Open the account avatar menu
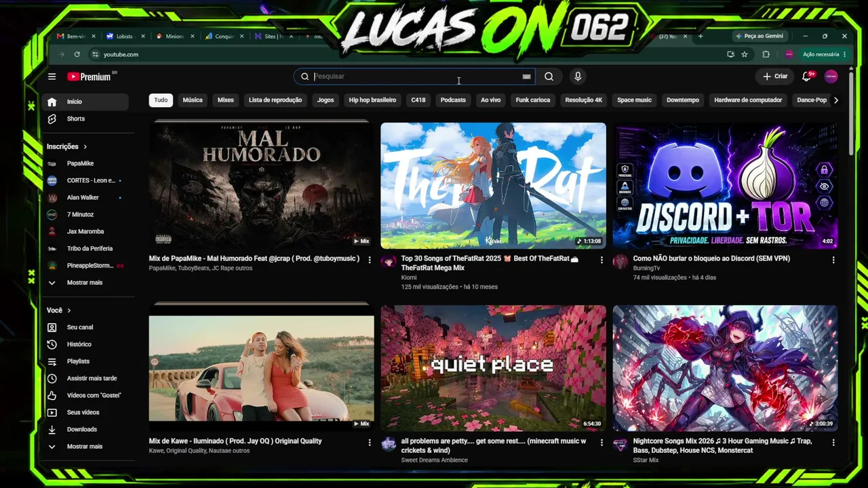 [831, 77]
